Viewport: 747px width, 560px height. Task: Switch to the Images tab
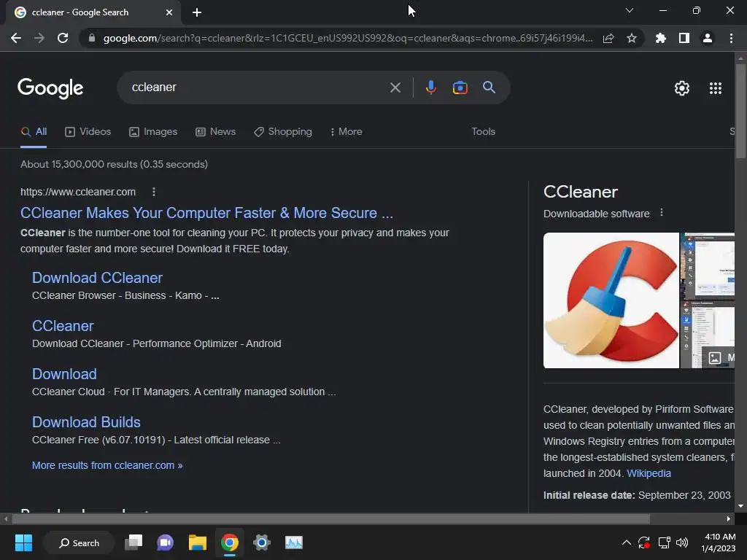tap(153, 131)
